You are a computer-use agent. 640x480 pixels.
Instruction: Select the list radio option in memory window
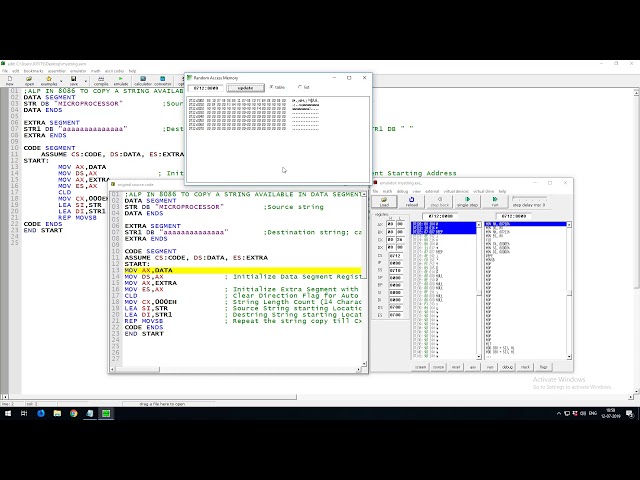coord(304,87)
